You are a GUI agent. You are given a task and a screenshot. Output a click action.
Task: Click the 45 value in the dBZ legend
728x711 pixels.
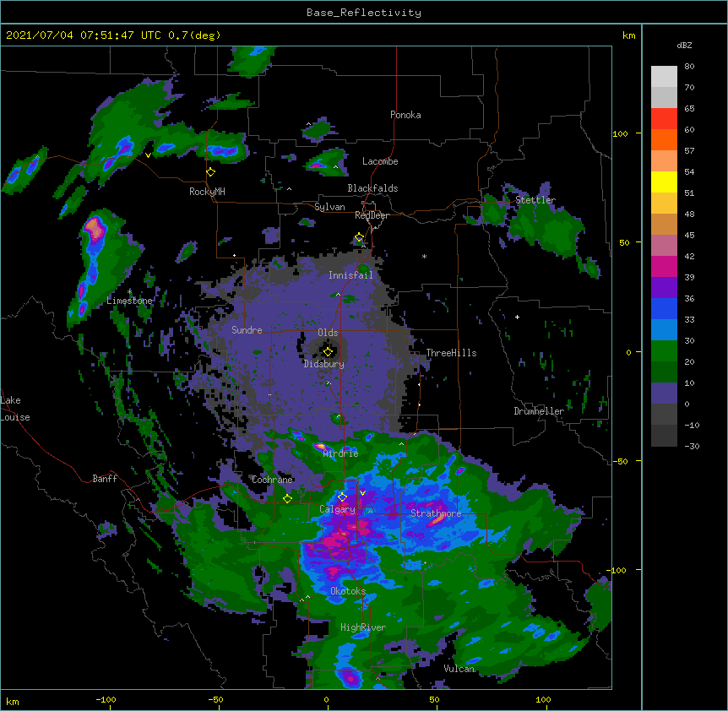pyautogui.click(x=689, y=236)
